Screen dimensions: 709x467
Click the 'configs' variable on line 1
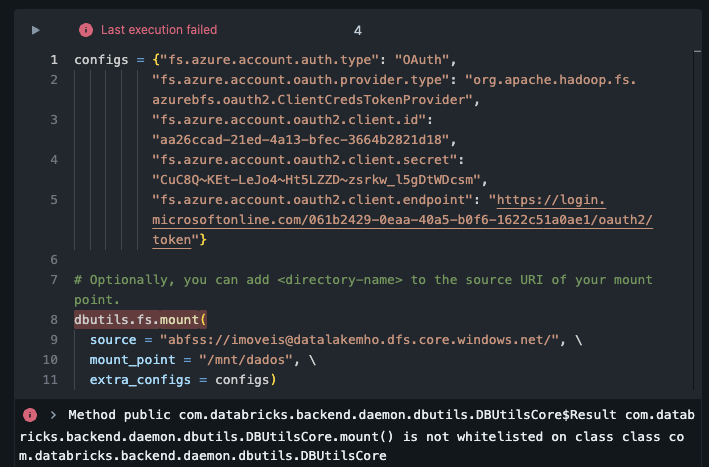(101, 60)
